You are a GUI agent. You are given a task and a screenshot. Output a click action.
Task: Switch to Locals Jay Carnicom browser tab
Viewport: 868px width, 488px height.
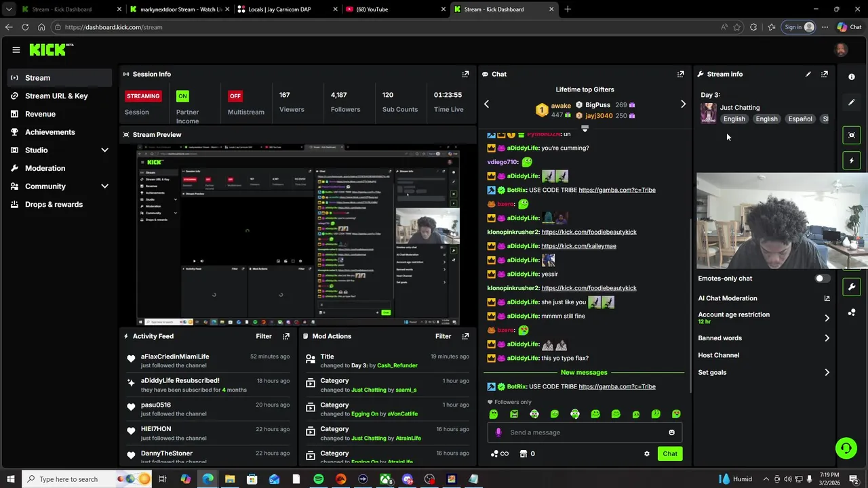pyautogui.click(x=288, y=9)
